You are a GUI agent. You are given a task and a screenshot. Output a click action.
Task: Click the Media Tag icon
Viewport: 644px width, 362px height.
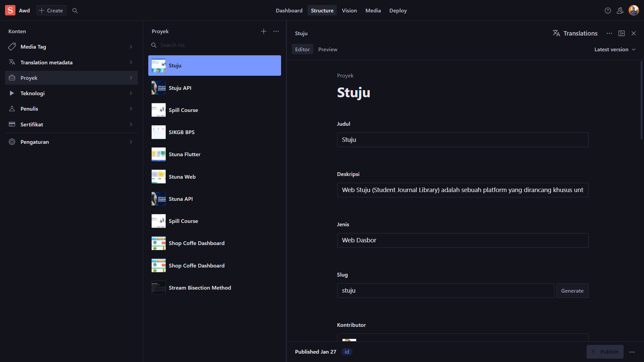point(12,47)
